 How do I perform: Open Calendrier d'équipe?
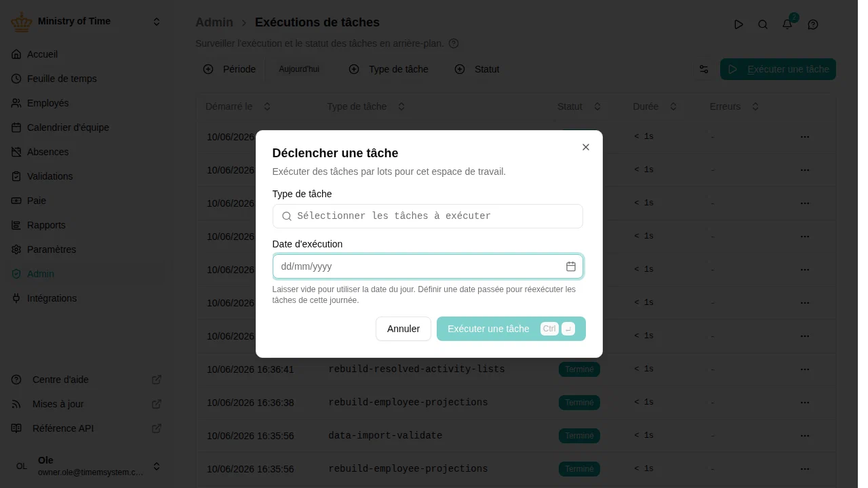[87, 127]
